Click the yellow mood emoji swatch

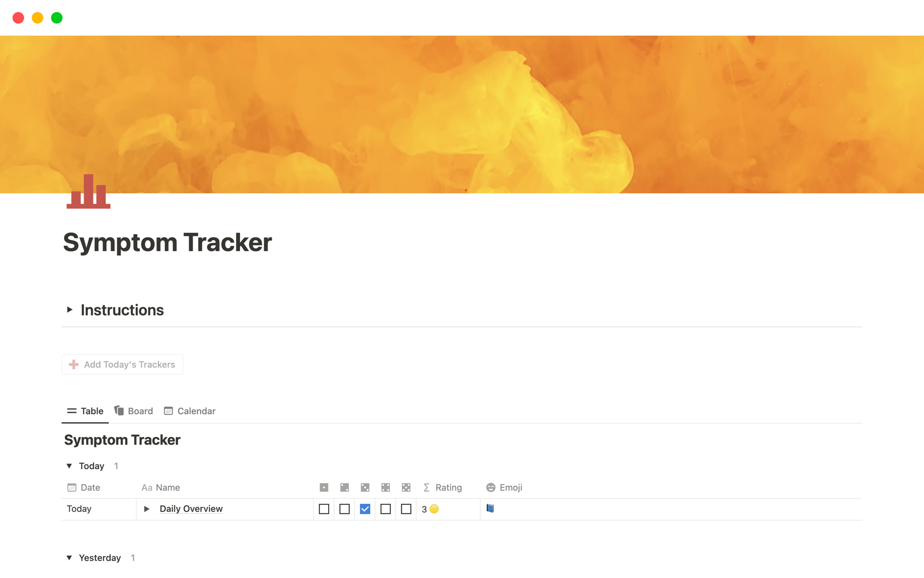[x=435, y=509]
